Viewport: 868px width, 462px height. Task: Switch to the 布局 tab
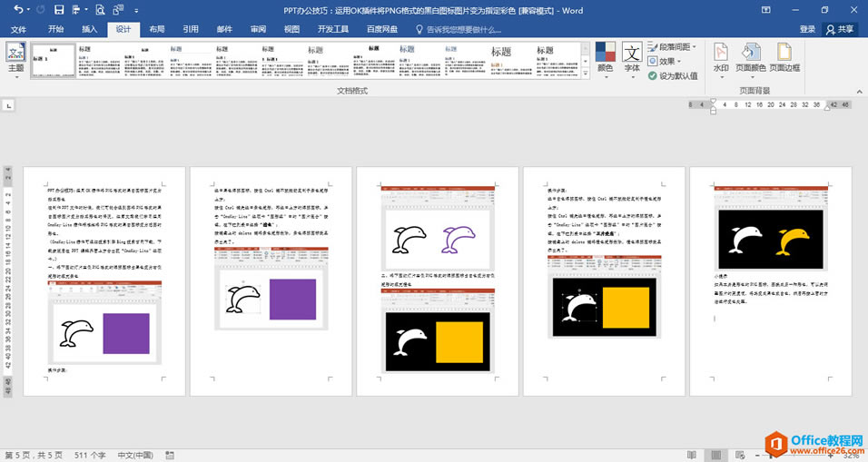pyautogui.click(x=157, y=29)
